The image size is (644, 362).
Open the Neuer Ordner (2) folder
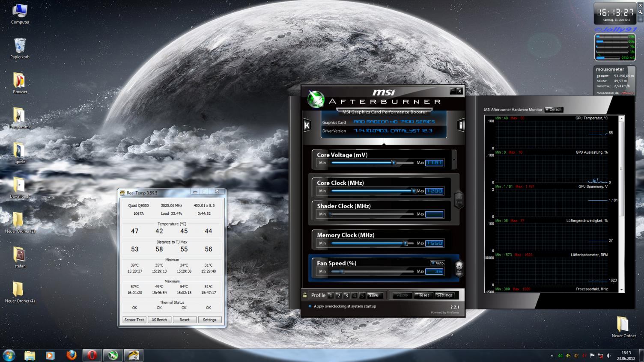click(20, 223)
